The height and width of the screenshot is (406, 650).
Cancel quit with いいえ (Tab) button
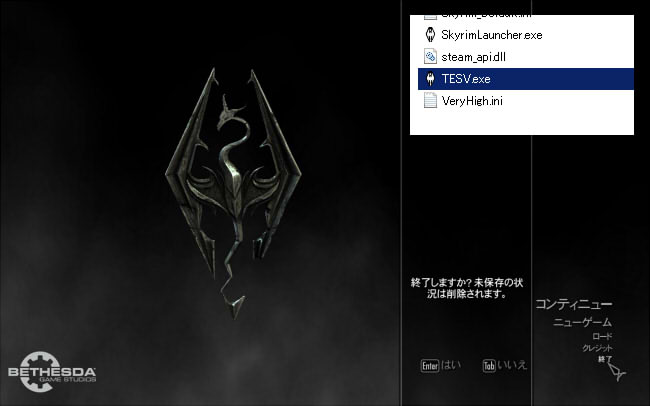505,365
